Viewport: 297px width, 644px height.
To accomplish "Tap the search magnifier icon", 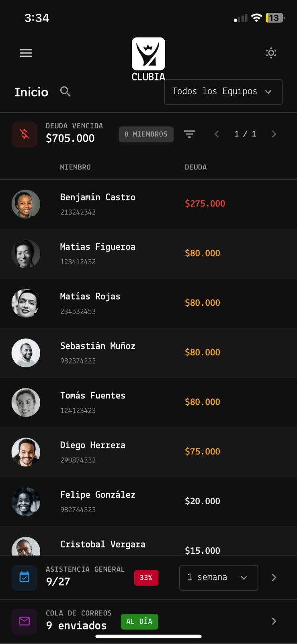I will pyautogui.click(x=66, y=91).
